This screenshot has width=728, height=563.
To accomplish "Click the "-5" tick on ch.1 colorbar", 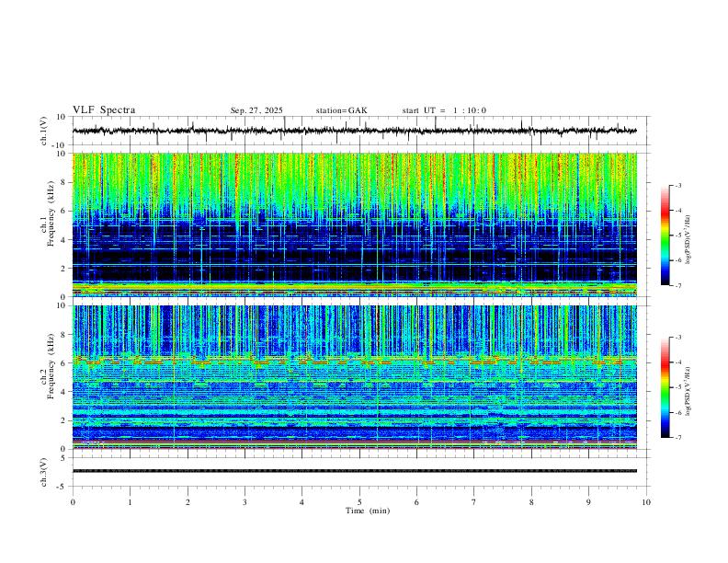I will pos(678,236).
